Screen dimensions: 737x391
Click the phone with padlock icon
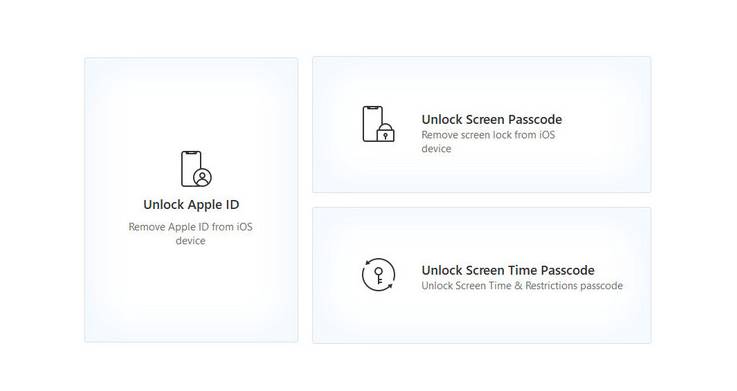tap(378, 124)
